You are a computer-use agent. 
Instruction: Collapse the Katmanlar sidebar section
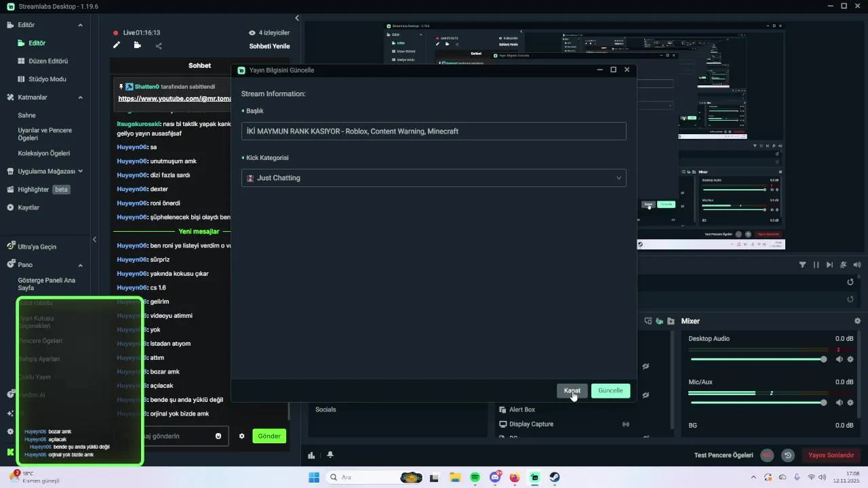click(80, 98)
